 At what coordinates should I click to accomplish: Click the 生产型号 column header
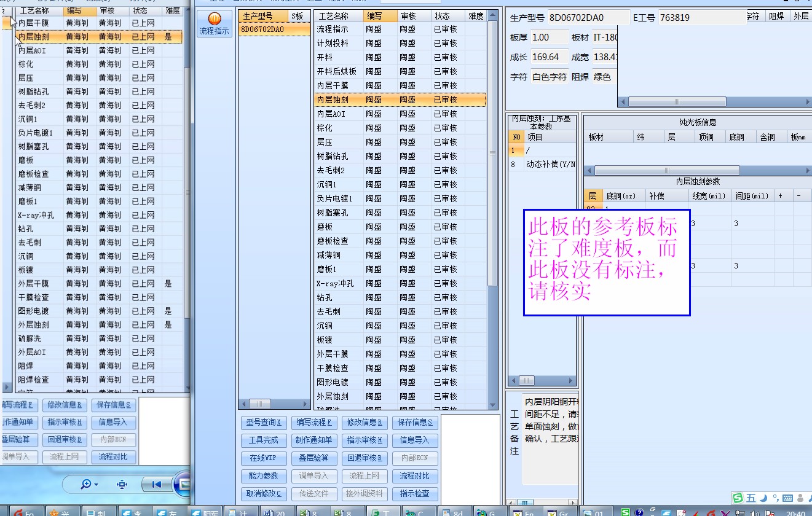point(262,16)
